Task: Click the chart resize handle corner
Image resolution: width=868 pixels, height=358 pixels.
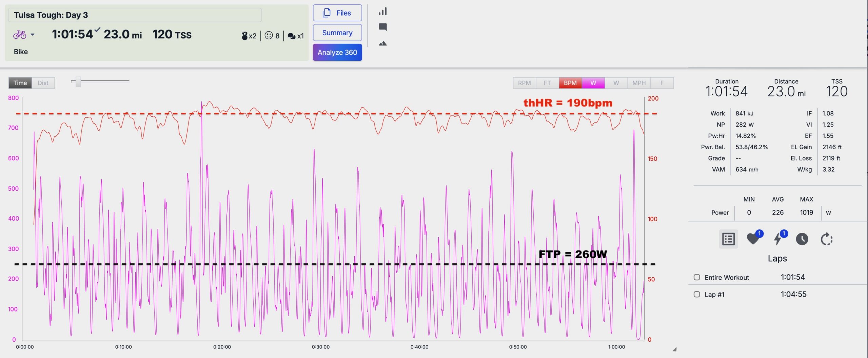Action: click(x=674, y=350)
